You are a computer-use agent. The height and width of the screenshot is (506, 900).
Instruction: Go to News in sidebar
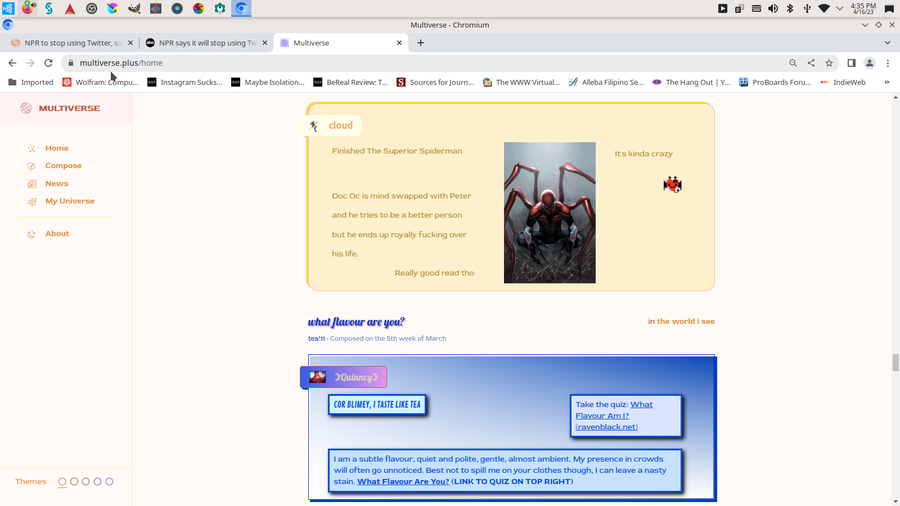click(56, 183)
